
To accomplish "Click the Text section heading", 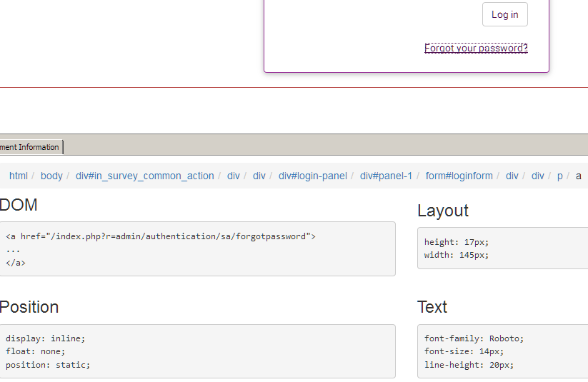I will 432,307.
